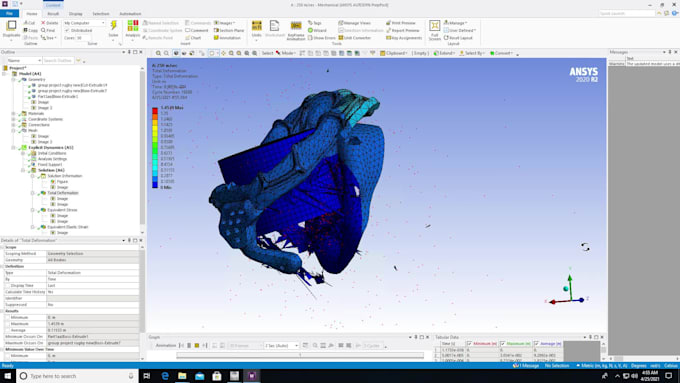Toggle the Minimum results checkbox in Details
This screenshot has width=680, height=383.
[x=7, y=318]
